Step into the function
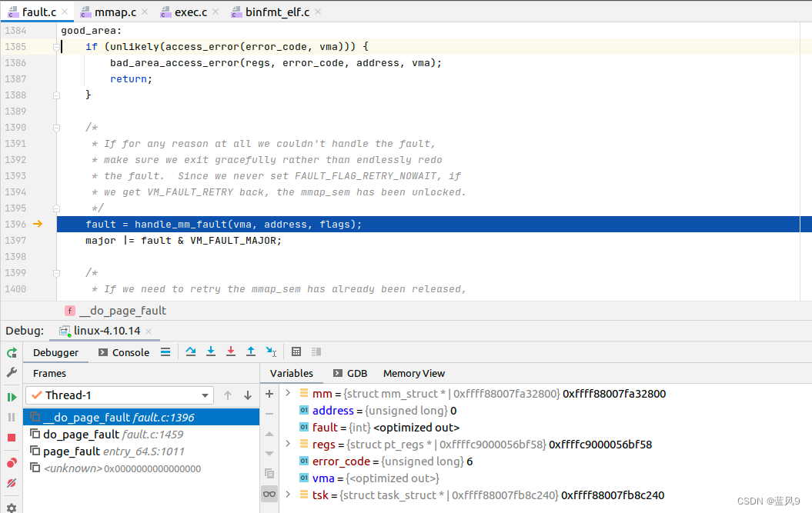Viewport: 812px width, 513px height. [x=211, y=352]
